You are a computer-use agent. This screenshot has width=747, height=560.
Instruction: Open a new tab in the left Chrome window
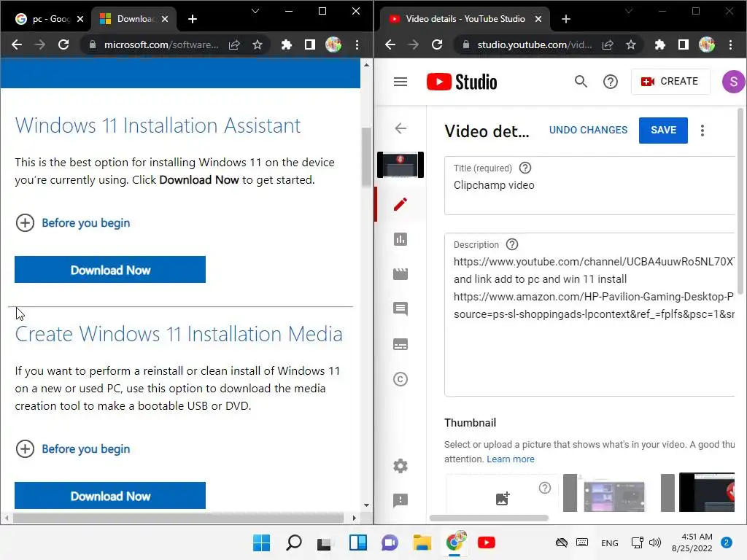[193, 19]
